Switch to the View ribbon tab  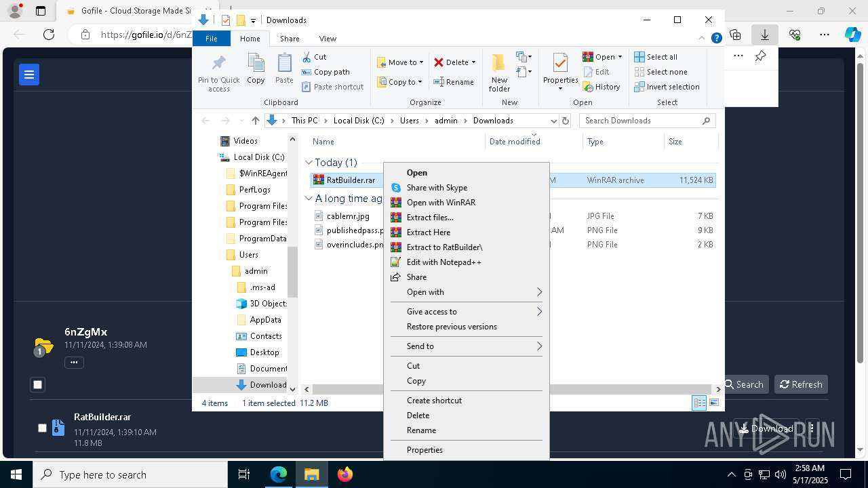tap(328, 39)
